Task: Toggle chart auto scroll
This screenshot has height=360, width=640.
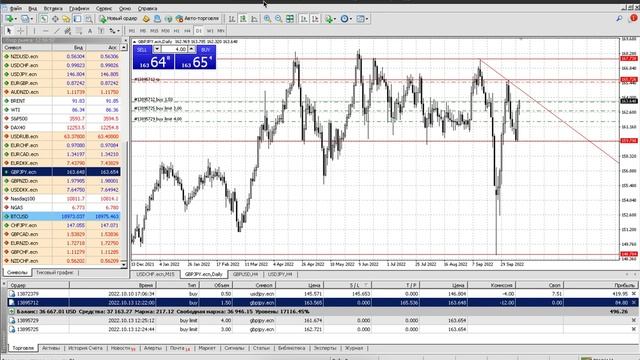Action: 304,19
